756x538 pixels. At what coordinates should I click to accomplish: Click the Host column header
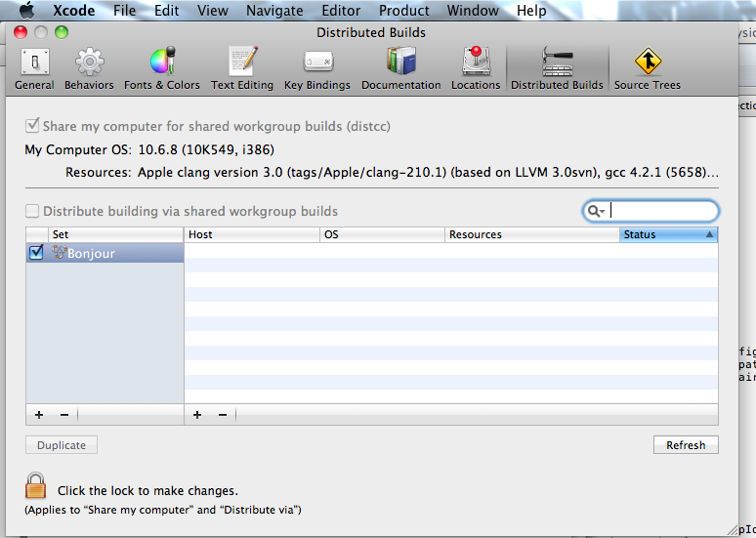click(252, 234)
